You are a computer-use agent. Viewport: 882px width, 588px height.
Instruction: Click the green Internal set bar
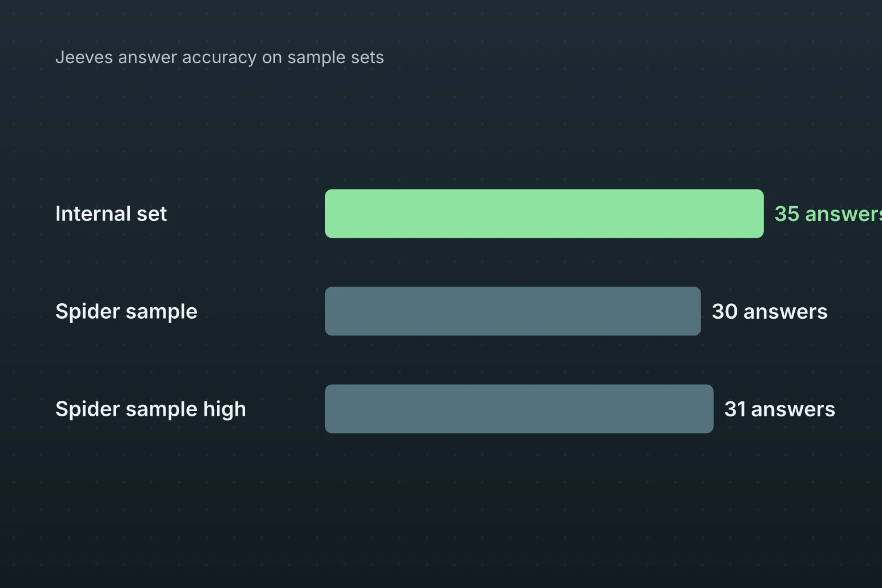pos(544,214)
